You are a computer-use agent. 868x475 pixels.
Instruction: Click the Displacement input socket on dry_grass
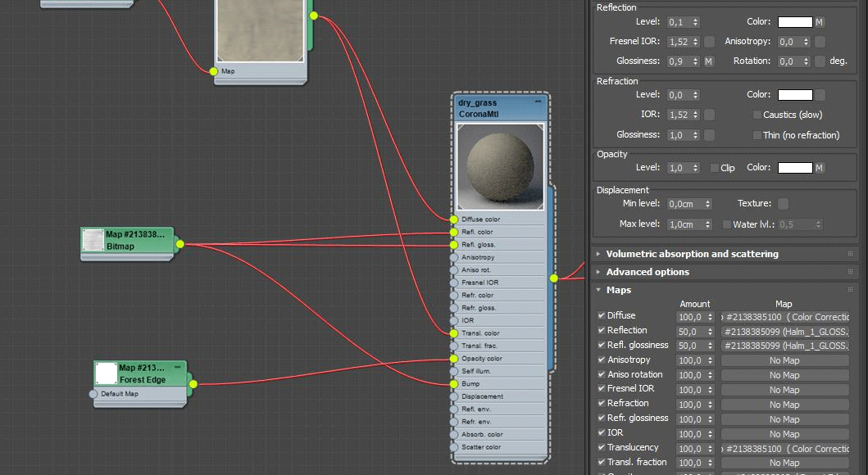coord(454,396)
